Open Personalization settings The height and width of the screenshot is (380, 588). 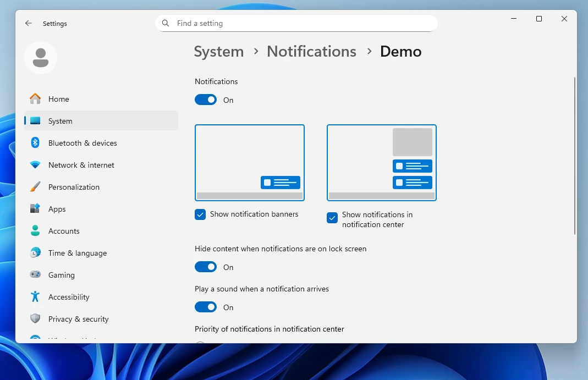[74, 187]
